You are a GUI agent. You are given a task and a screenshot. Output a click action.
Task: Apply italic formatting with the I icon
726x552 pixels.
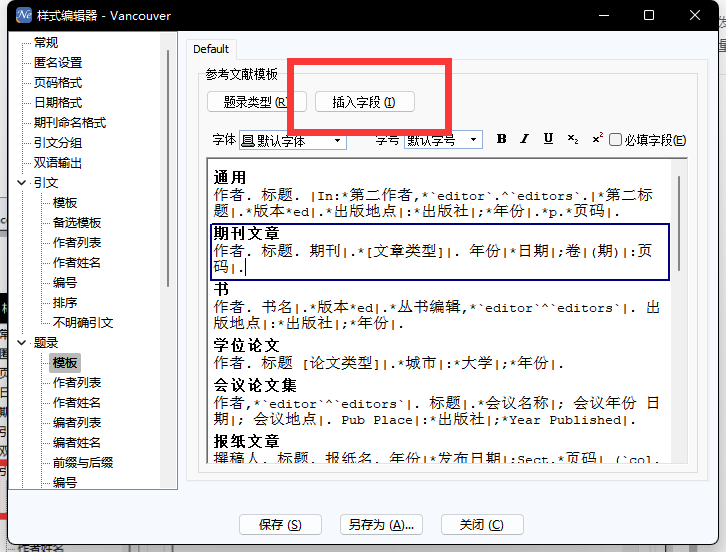point(524,139)
